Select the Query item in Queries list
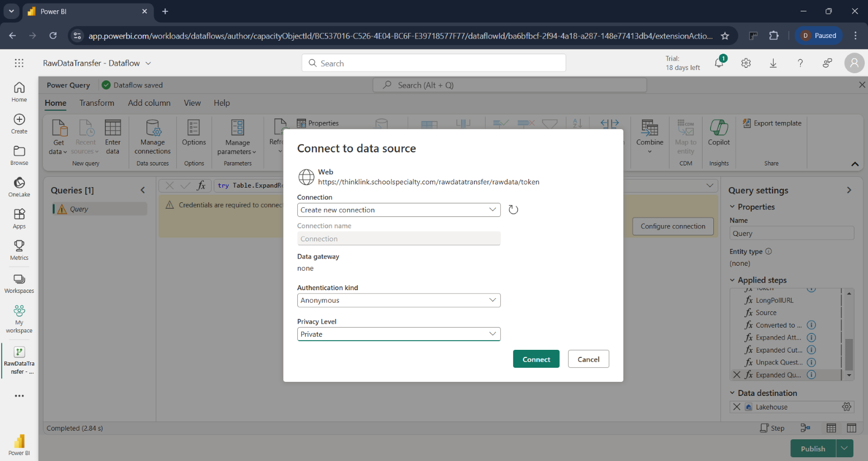 [x=100, y=209]
